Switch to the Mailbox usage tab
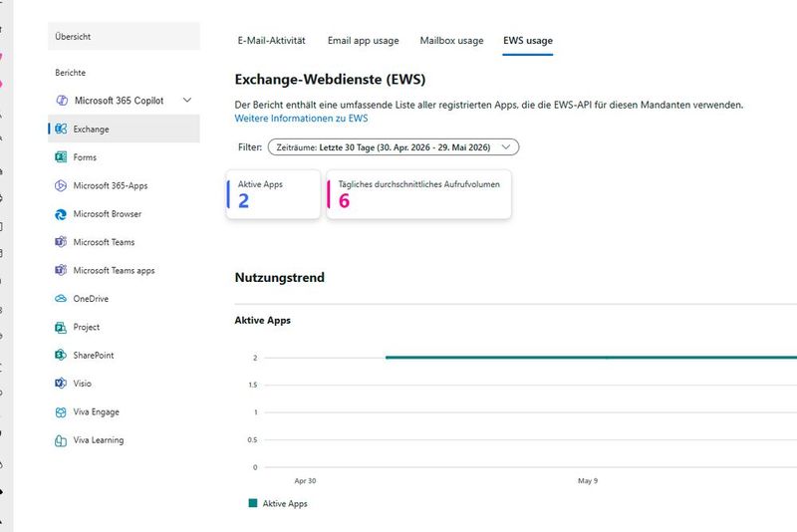The width and height of the screenshot is (797, 532). click(x=451, y=41)
